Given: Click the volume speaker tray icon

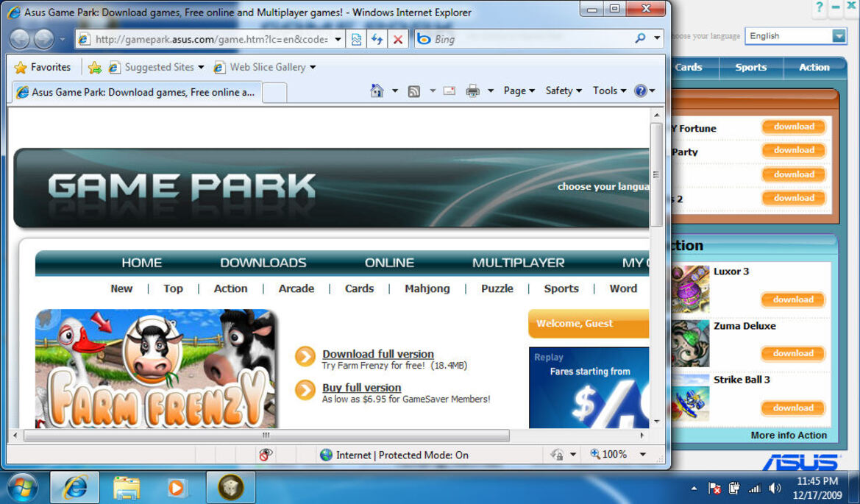Looking at the screenshot, I should pyautogui.click(x=775, y=488).
